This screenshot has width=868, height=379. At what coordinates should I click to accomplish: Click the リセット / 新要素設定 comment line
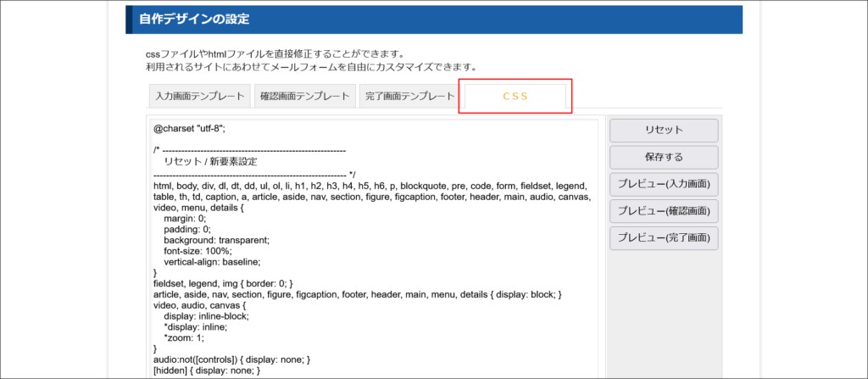(210, 162)
